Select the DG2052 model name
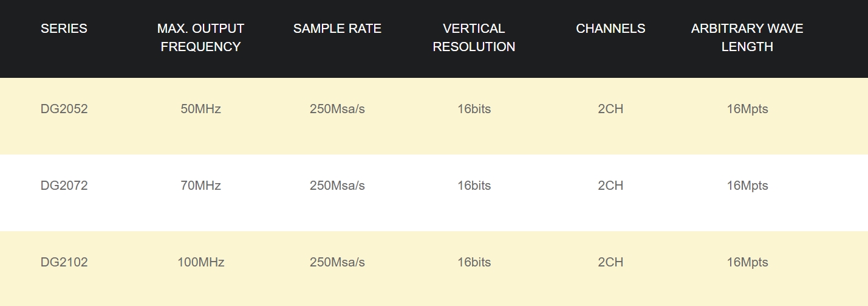This screenshot has width=868, height=306. click(x=64, y=110)
